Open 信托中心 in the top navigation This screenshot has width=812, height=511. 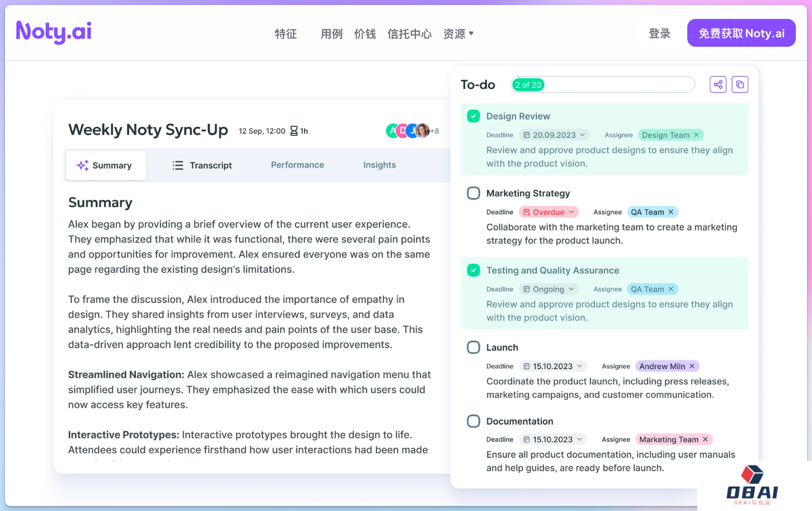tap(409, 34)
